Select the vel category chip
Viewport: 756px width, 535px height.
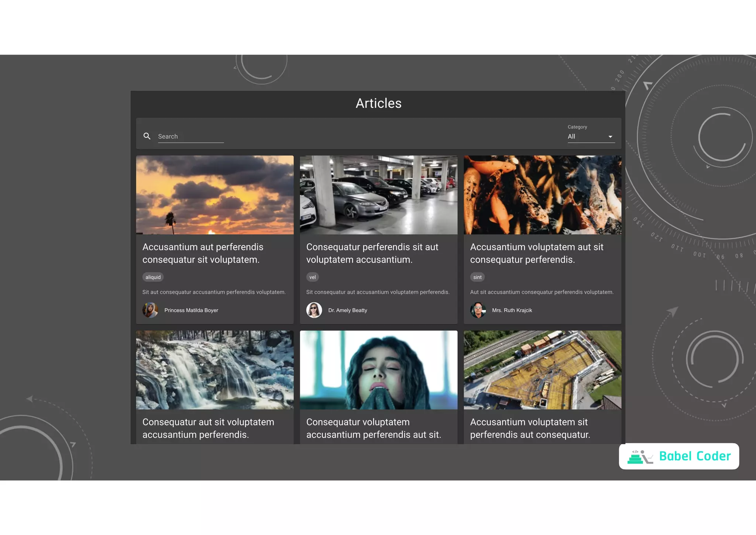pos(312,277)
